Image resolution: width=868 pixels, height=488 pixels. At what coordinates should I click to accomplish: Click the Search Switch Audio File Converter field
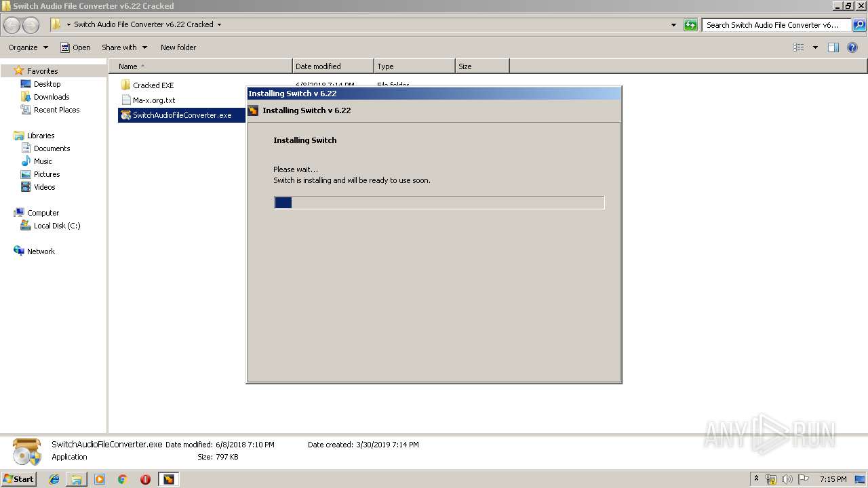click(x=776, y=25)
